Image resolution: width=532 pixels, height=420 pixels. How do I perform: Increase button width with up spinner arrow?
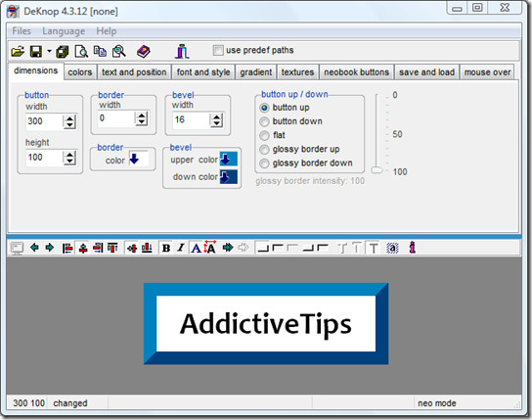(69, 118)
